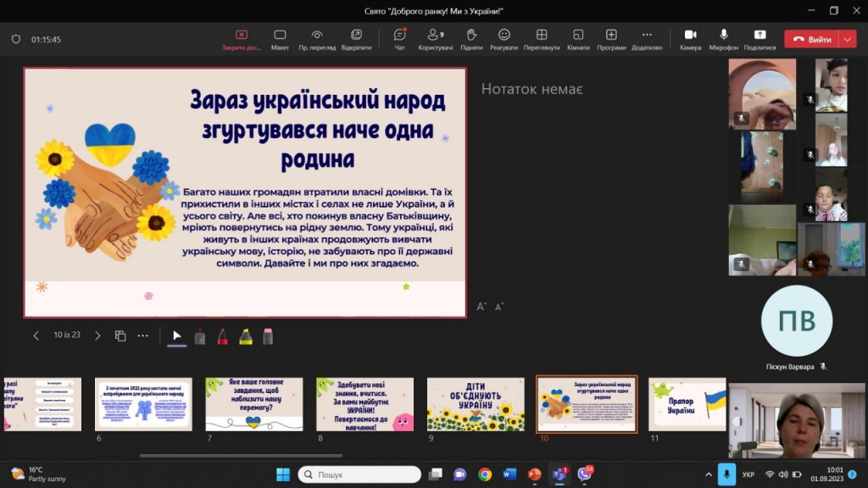
Task: Show the participants list (Користувачі)
Action: pyautogui.click(x=436, y=39)
